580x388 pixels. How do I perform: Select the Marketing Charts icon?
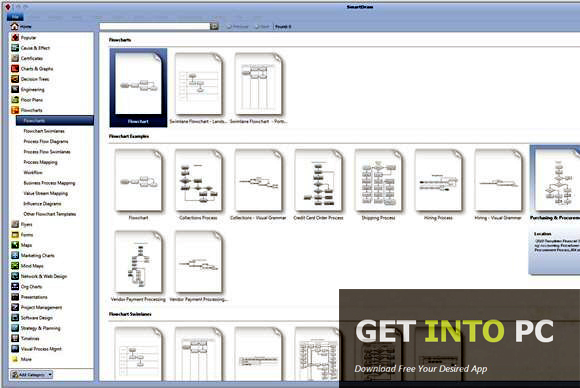[15, 255]
